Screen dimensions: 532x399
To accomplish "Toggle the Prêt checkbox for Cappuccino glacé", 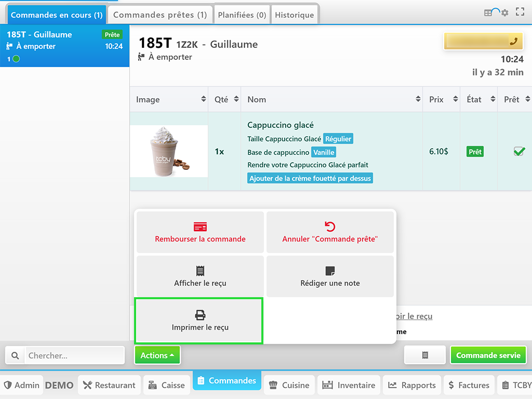I will pyautogui.click(x=518, y=152).
